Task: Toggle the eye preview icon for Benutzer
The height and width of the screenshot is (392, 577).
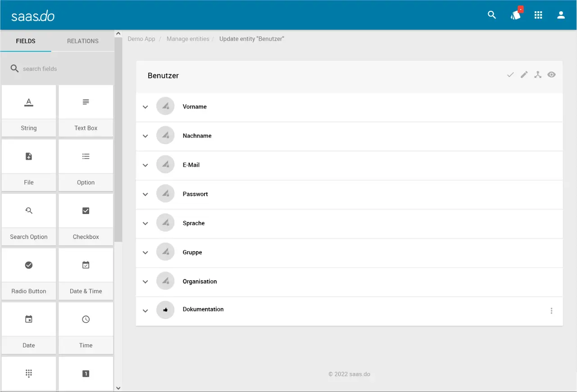Action: click(x=551, y=75)
